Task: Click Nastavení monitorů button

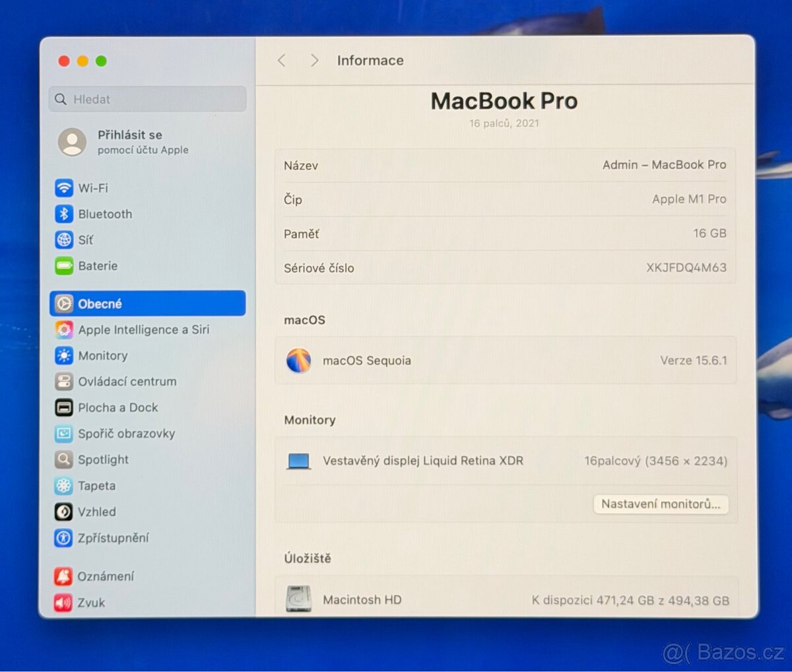Action: pos(661,504)
